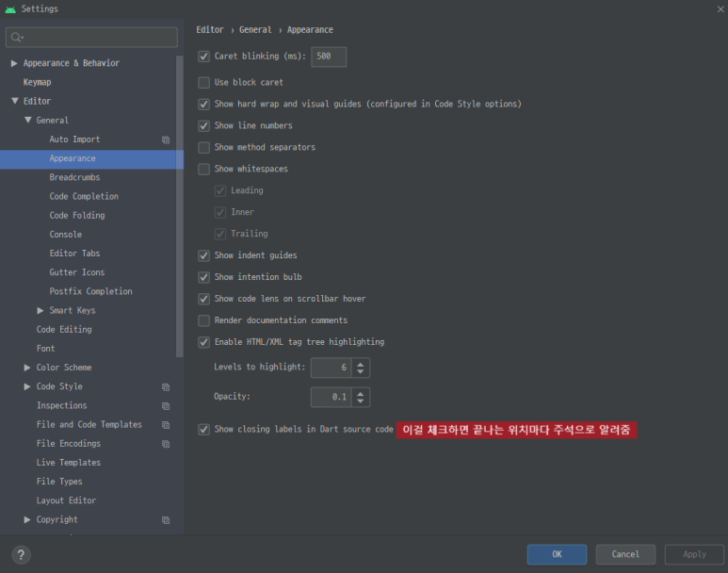728x573 pixels.
Task: Click the Apply button
Action: (x=694, y=554)
